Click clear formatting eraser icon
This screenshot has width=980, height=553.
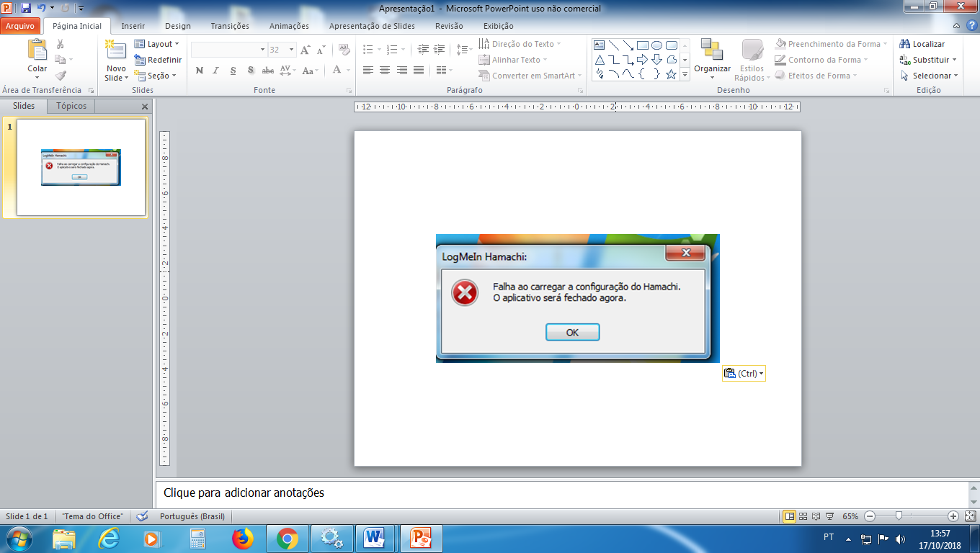click(x=344, y=50)
